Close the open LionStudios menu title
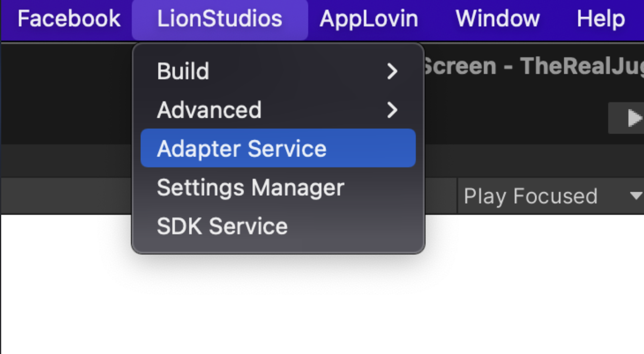 (220, 19)
